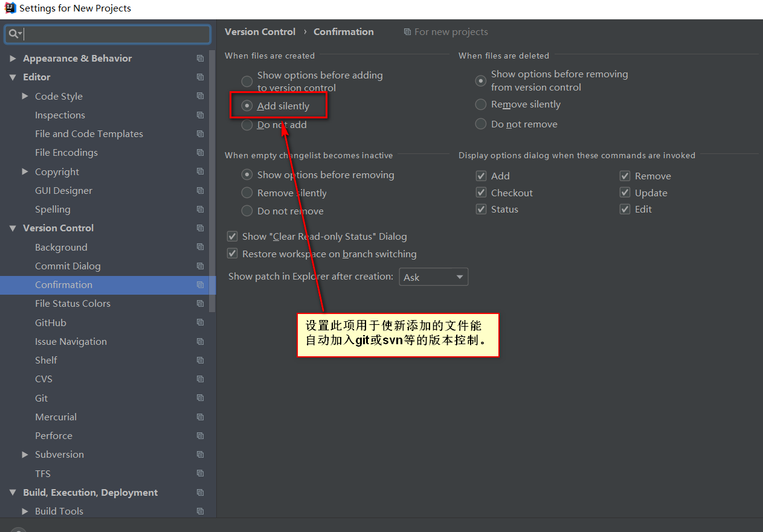
Task: Toggle the Edit command checkbox
Action: tap(625, 209)
